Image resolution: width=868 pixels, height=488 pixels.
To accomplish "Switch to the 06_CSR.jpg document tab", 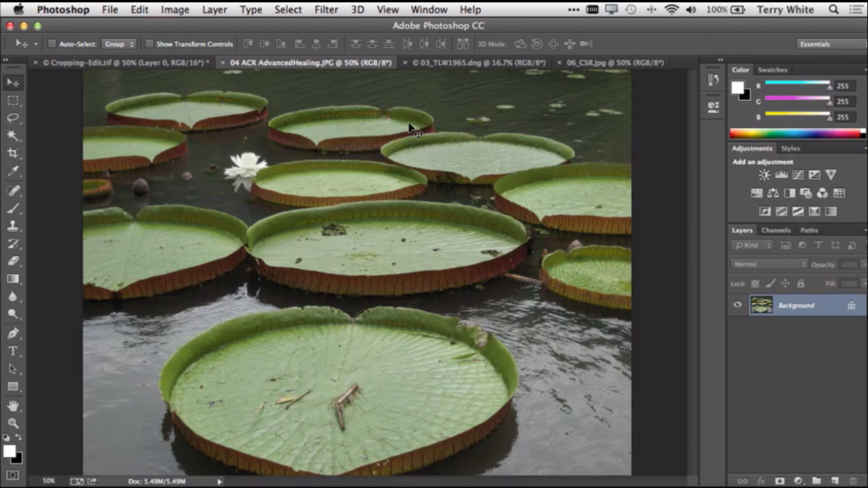I will 615,63.
